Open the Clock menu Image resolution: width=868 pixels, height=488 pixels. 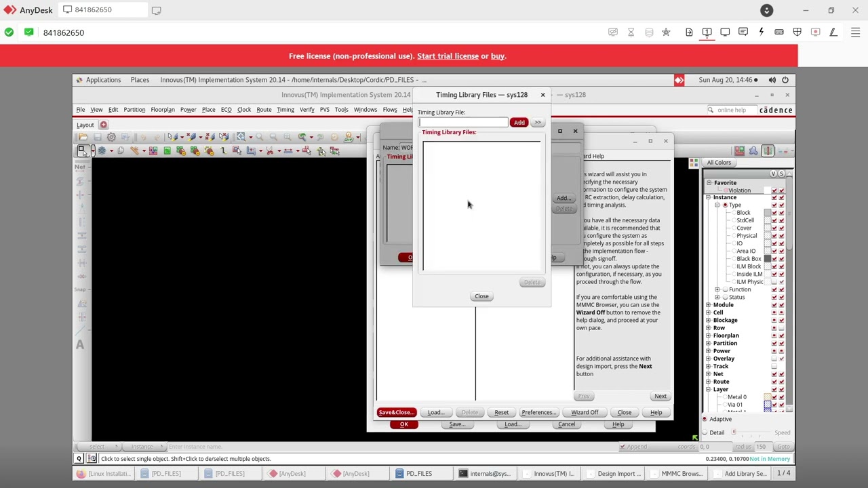pos(244,110)
